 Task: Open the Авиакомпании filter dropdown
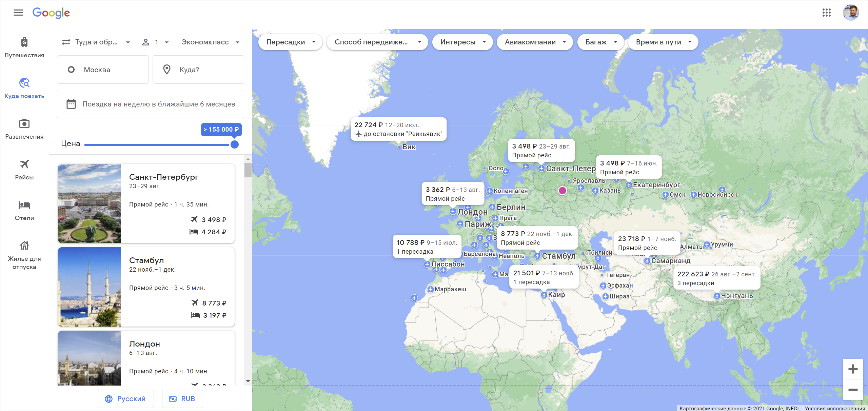tap(535, 42)
